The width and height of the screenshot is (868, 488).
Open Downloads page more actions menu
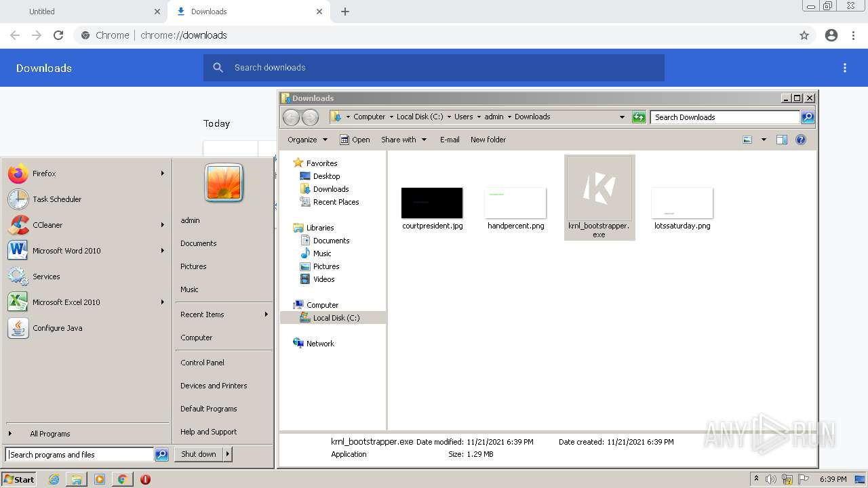pyautogui.click(x=845, y=68)
